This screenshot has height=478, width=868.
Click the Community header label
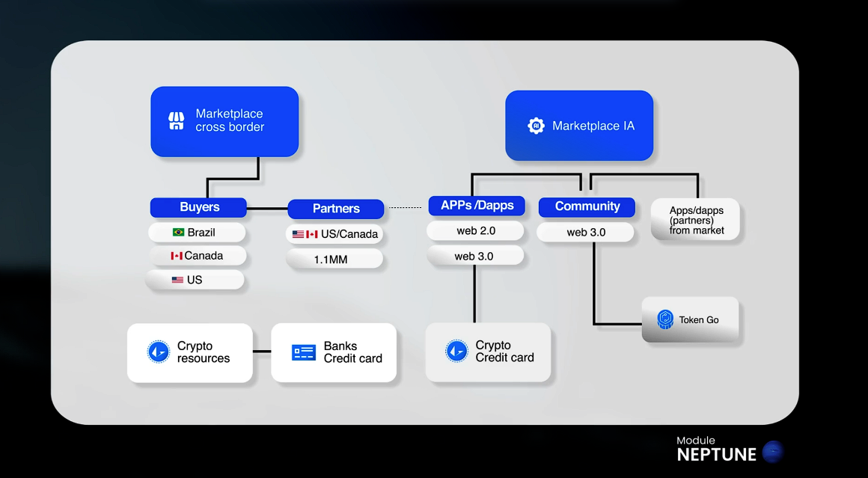click(587, 206)
